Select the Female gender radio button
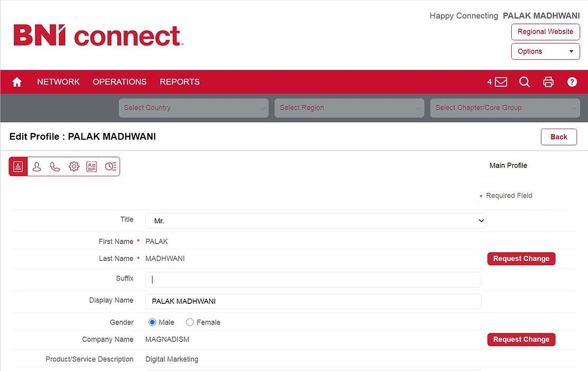Viewport: 588px width, 371px height. pos(190,322)
